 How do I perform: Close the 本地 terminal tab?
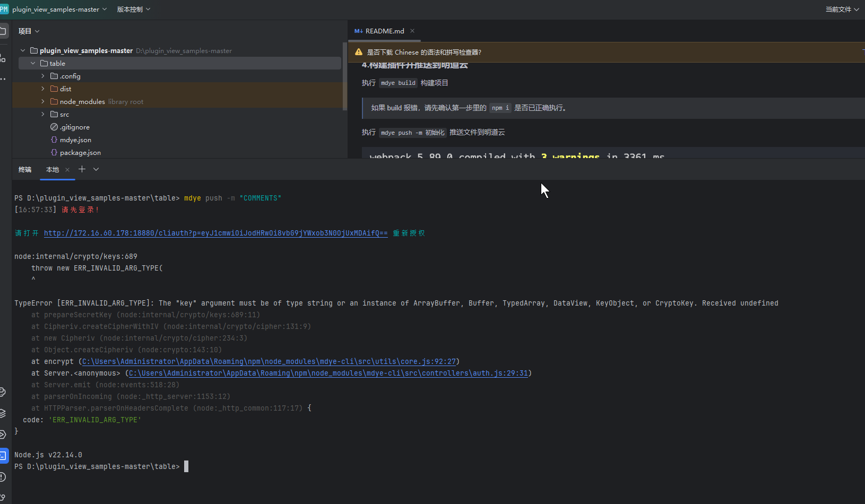pyautogui.click(x=67, y=170)
